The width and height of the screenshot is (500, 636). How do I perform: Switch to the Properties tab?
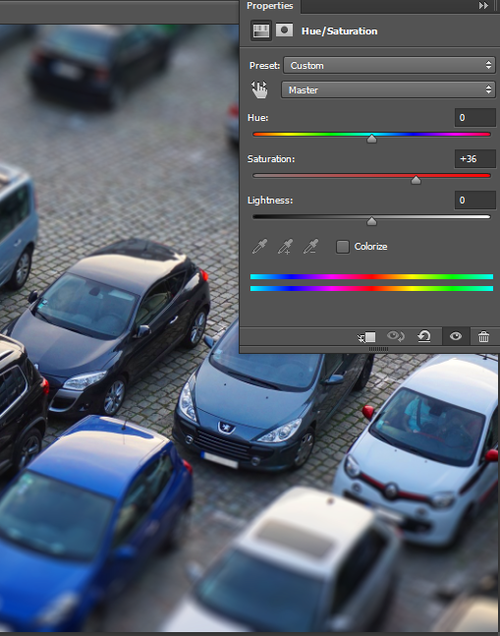click(270, 6)
